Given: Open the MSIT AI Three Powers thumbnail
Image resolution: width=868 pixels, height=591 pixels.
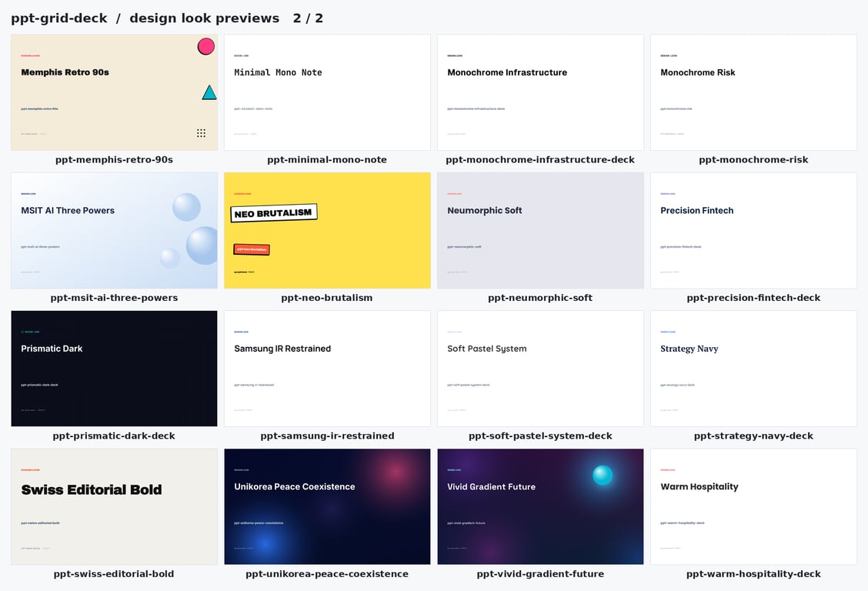Looking at the screenshot, I should pyautogui.click(x=114, y=230).
